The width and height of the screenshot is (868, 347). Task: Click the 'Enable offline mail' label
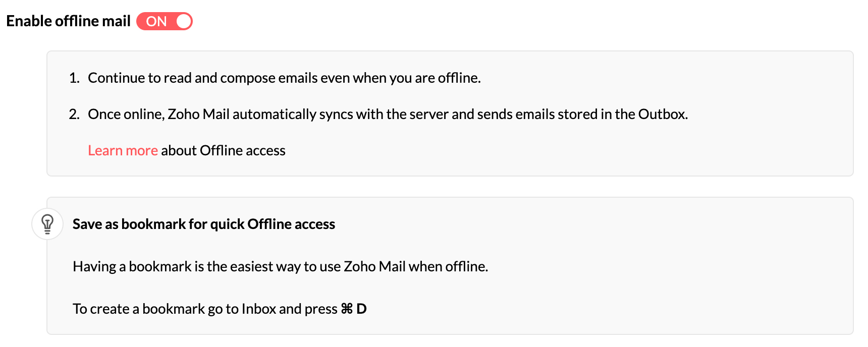(68, 21)
